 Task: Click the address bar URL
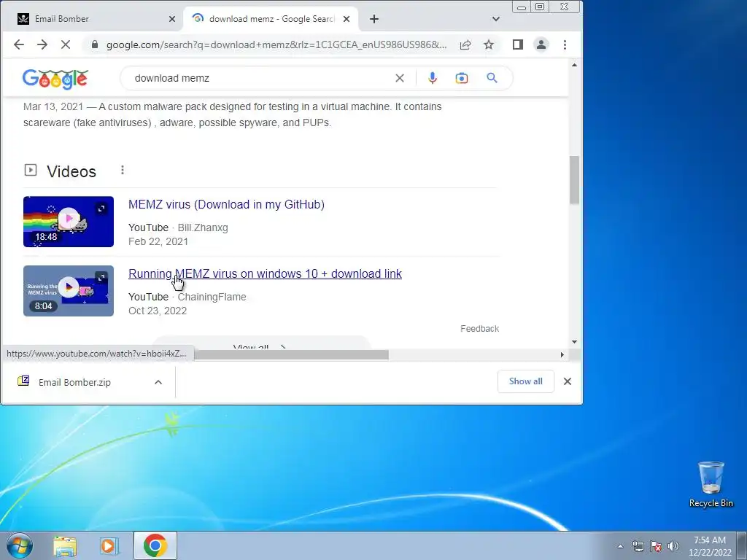276,44
